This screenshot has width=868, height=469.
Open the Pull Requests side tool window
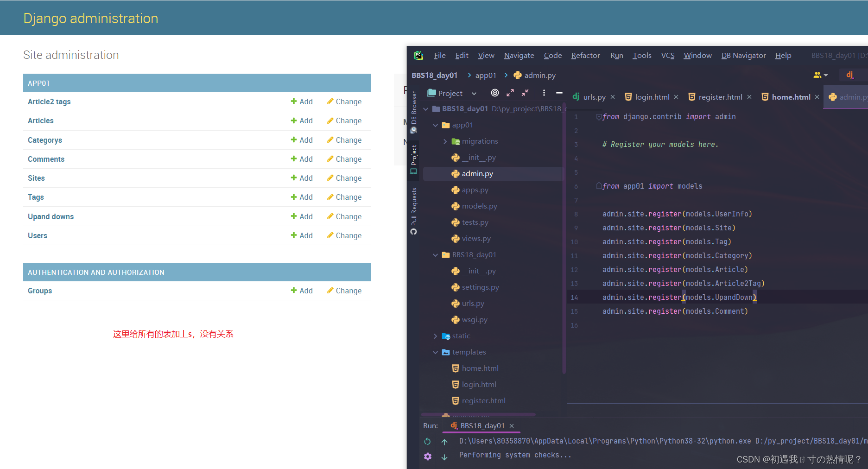[x=414, y=211]
